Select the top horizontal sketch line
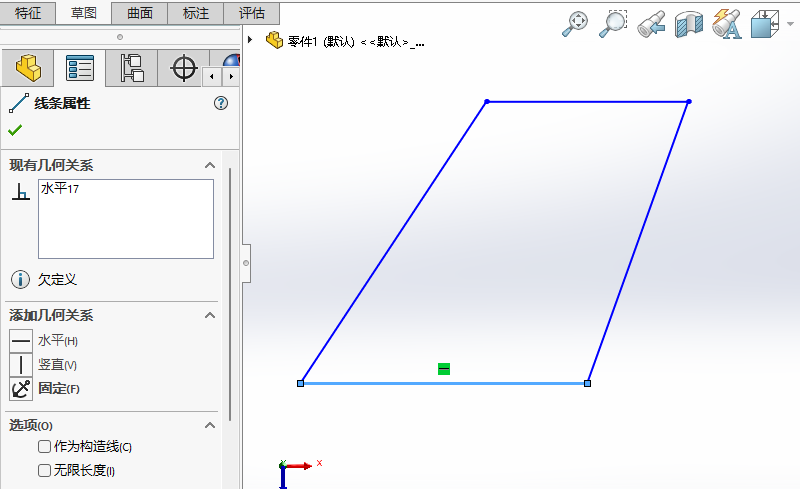Screen dimensions: 800x489 [x=588, y=102]
